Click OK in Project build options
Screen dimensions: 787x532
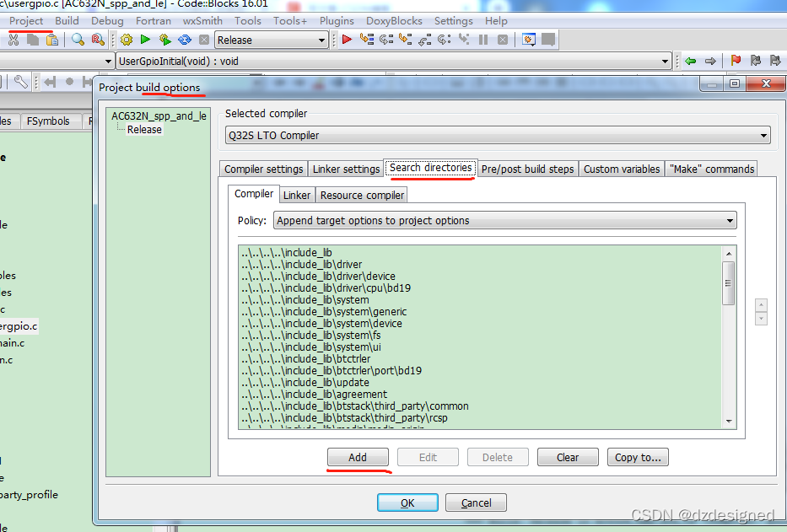point(407,502)
